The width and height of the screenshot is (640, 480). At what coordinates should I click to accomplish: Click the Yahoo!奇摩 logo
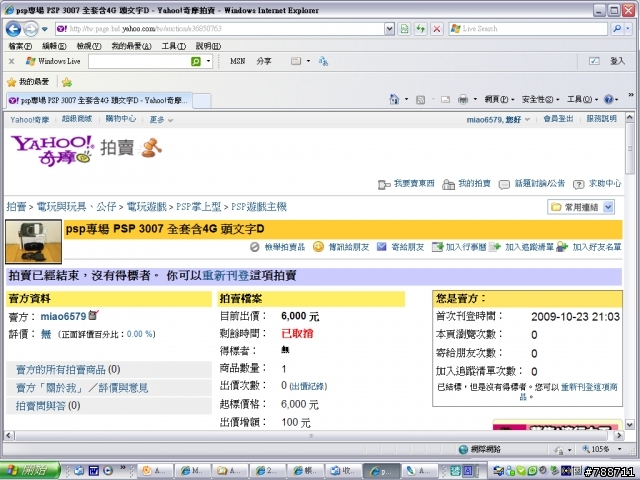(x=52, y=151)
